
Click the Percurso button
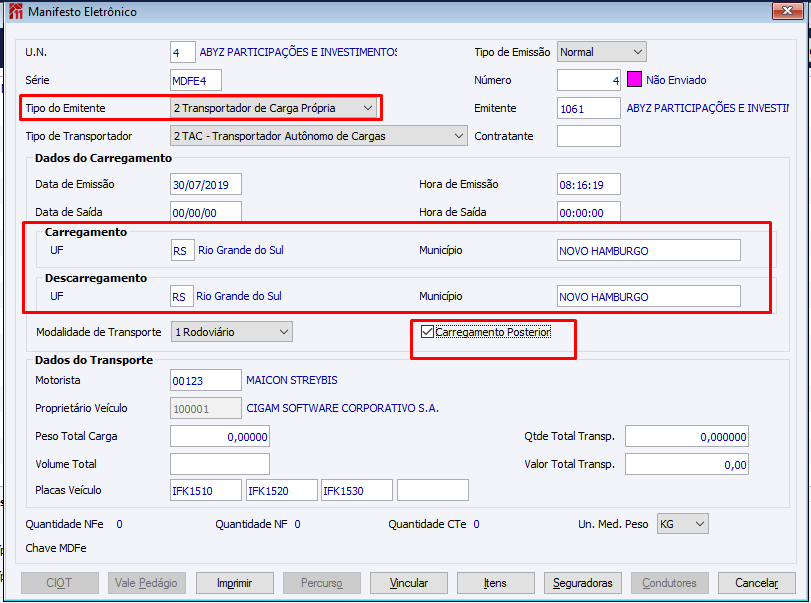click(x=322, y=583)
